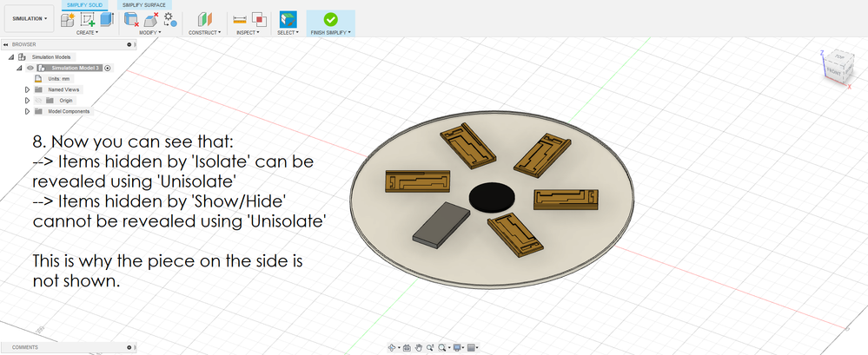Collapse the Browser panel with double arrows

coord(6,44)
